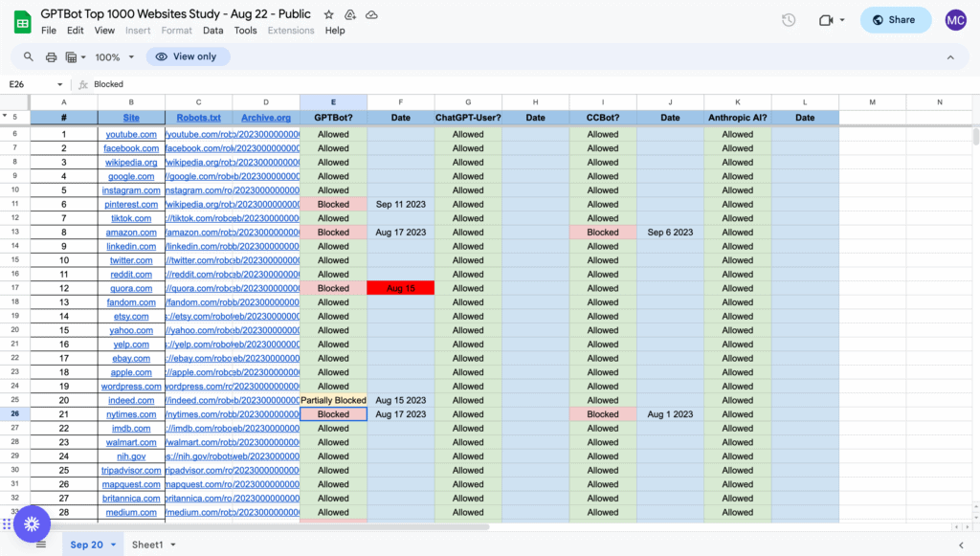This screenshot has width=980, height=556.
Task: Select the red Aug 15 cell
Action: coord(401,288)
